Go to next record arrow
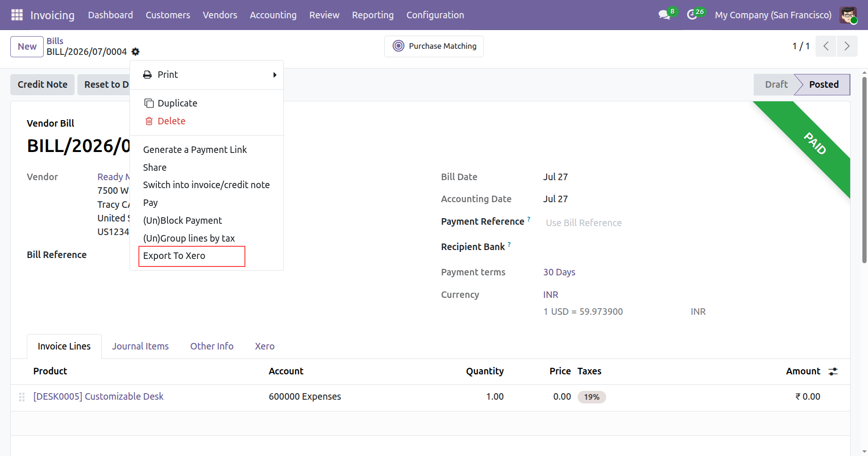The width and height of the screenshot is (868, 456). pyautogui.click(x=847, y=46)
